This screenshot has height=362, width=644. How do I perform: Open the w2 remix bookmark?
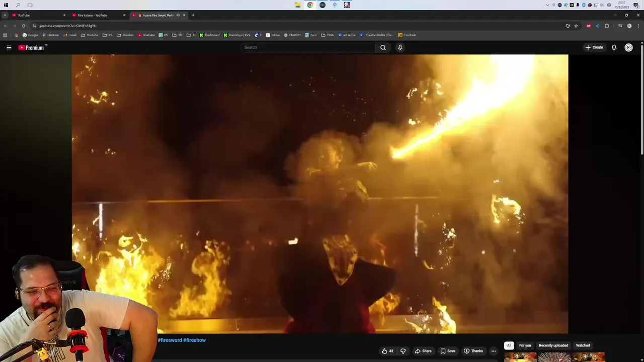tap(347, 35)
